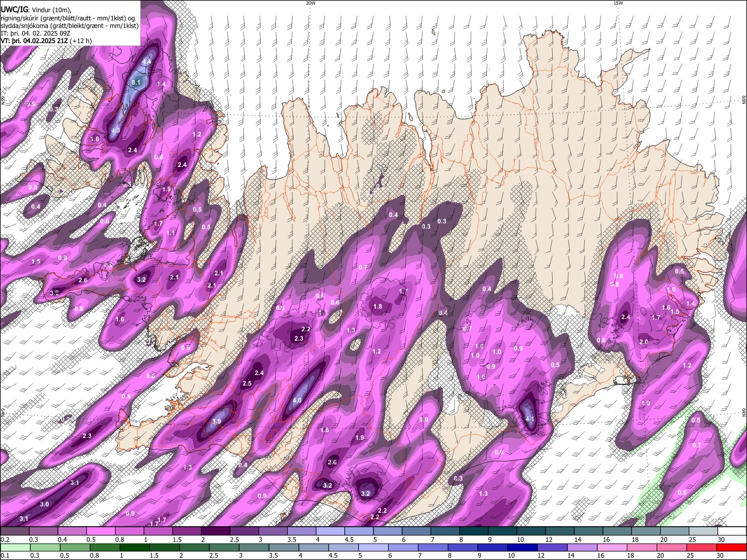Select lightest green rain swatch between 0.1 and 0.3

(15, 547)
